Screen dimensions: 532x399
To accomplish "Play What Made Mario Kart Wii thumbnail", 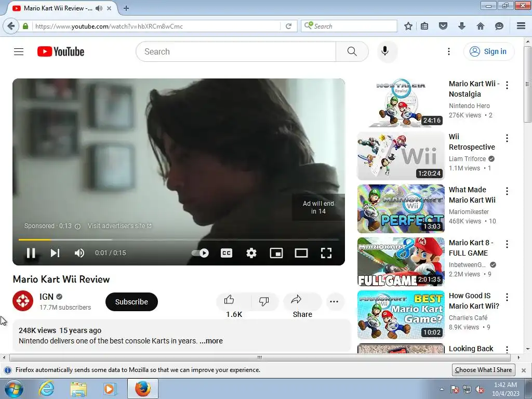I will coord(401,209).
